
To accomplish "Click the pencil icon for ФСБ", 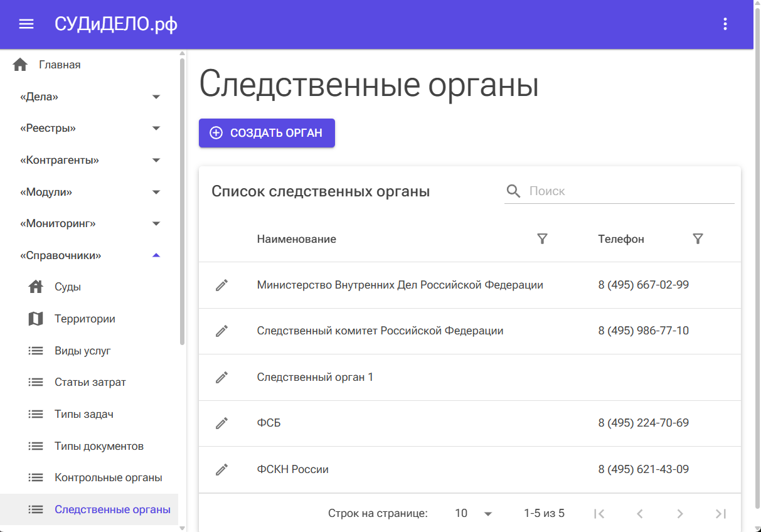I will [221, 423].
